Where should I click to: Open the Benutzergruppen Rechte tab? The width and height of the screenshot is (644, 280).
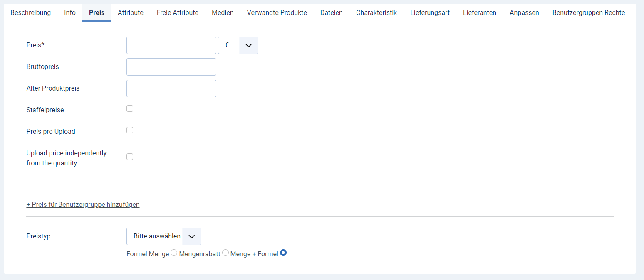click(589, 12)
